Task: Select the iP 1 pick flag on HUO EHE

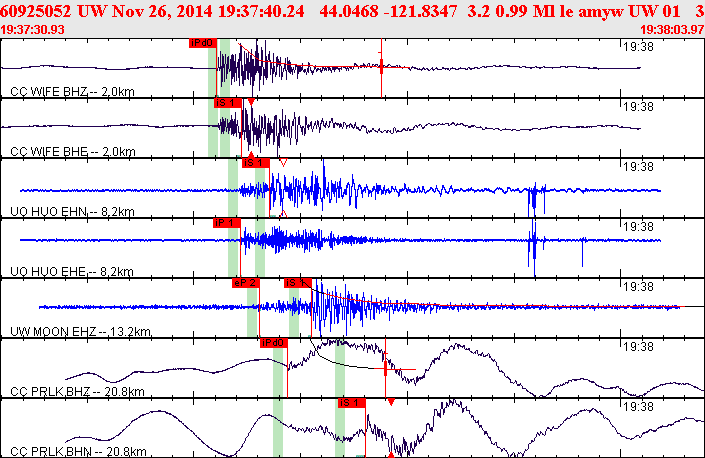Action: 227,223
